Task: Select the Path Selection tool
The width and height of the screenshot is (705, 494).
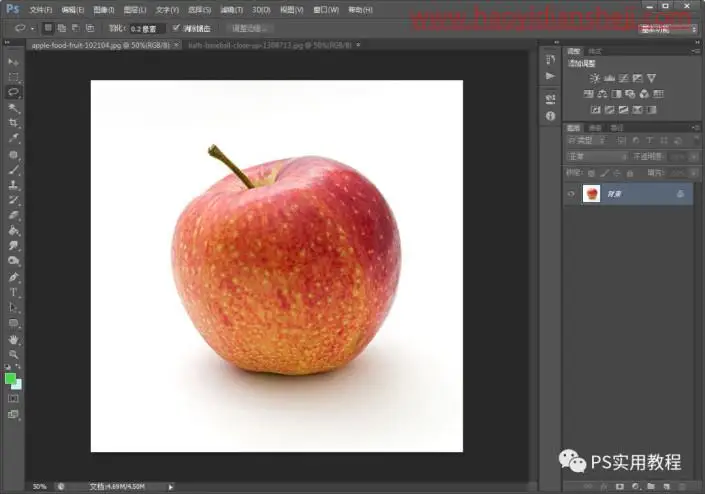Action: coord(13,308)
